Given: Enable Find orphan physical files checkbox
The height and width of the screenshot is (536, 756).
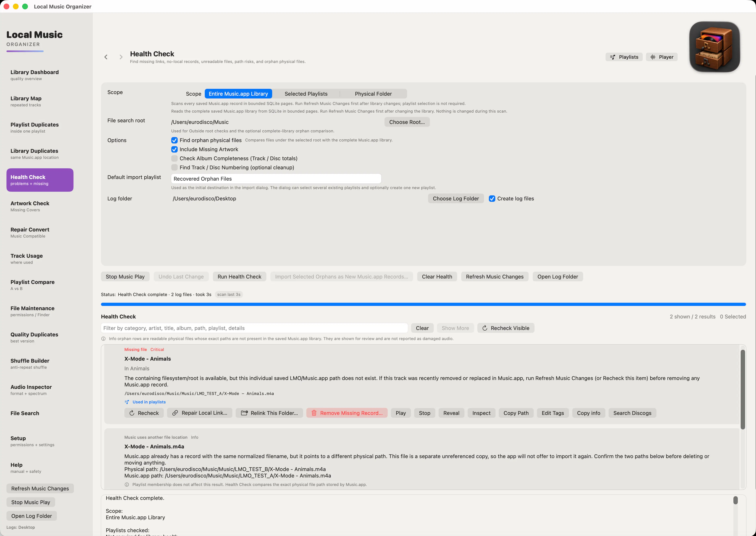Looking at the screenshot, I should click(x=174, y=140).
